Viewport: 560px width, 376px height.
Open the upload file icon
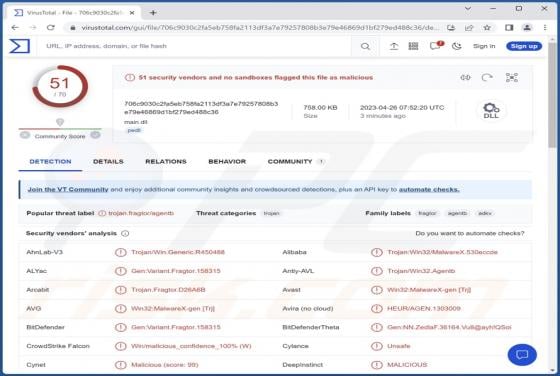[394, 46]
